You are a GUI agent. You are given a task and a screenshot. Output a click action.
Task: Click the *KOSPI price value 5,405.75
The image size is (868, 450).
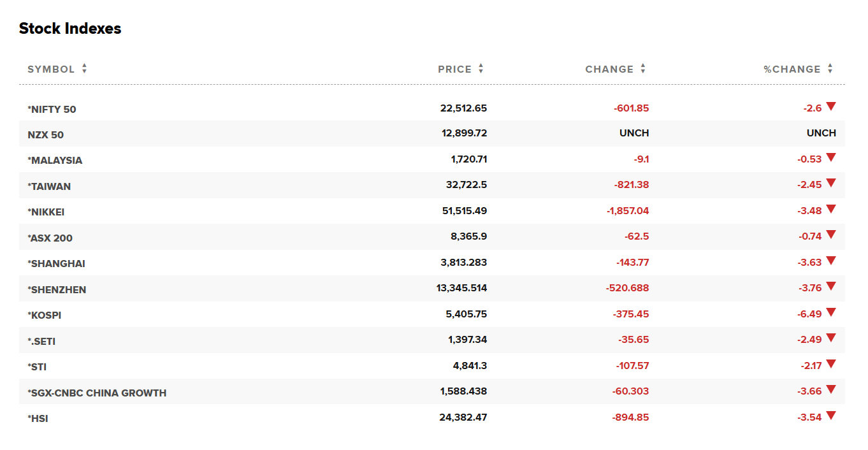463,314
